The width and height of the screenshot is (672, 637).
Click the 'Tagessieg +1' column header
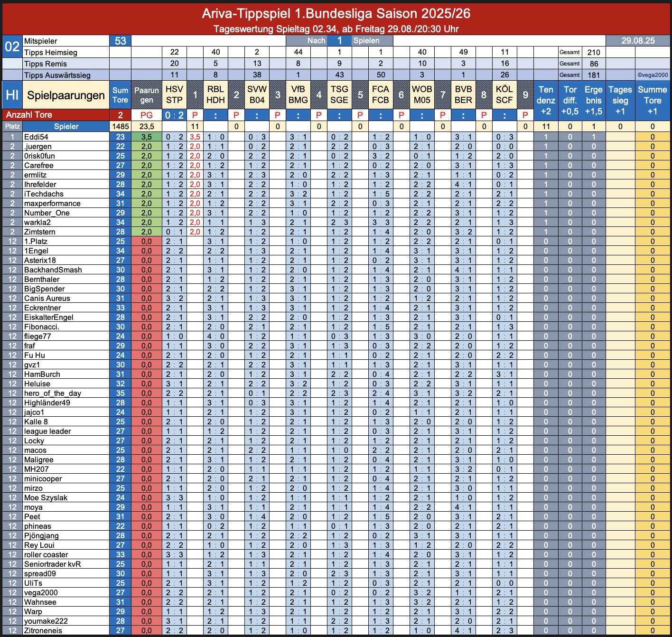pos(620,101)
